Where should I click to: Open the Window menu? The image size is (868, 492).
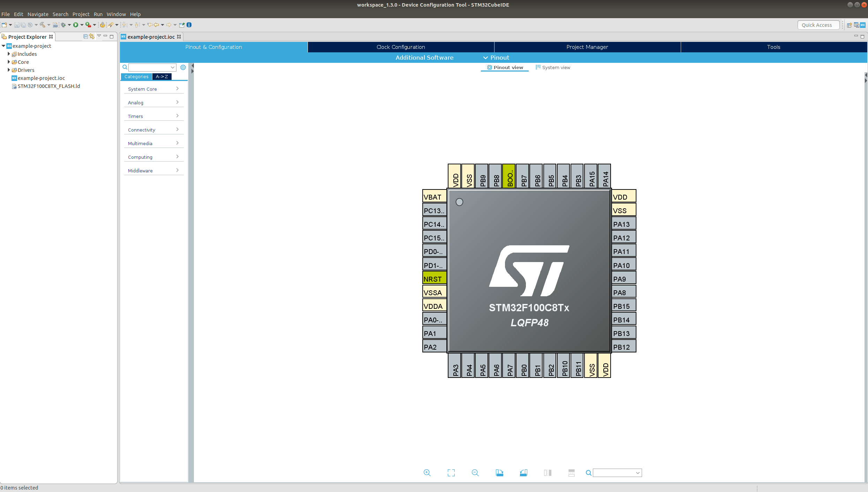click(116, 14)
